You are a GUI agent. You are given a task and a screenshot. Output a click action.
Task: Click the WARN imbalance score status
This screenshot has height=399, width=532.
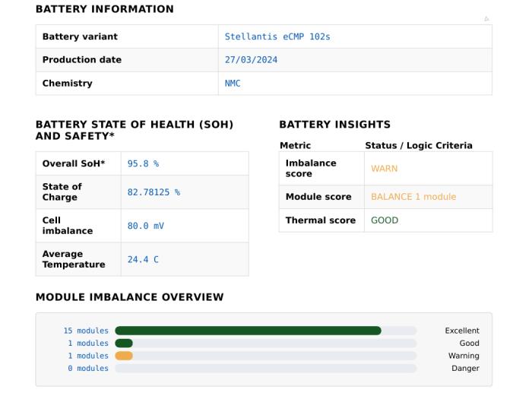(x=384, y=169)
